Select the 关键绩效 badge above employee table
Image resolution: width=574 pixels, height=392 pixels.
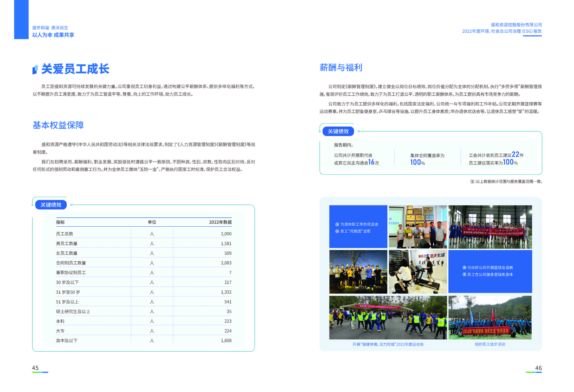51,205
